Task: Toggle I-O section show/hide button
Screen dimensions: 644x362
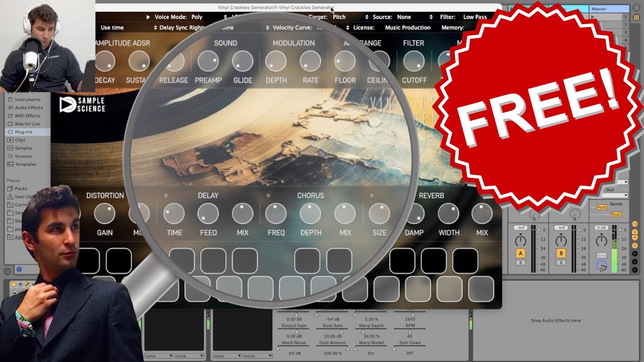Action: point(635,223)
